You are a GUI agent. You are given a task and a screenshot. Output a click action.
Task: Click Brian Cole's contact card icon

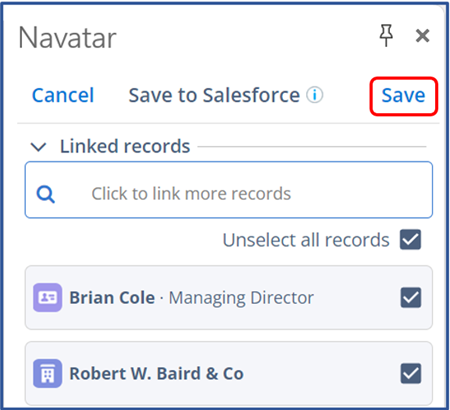point(47,297)
